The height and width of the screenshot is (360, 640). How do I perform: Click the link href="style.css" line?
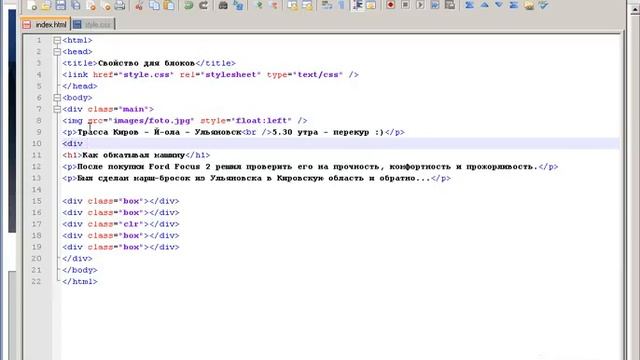[211, 75]
